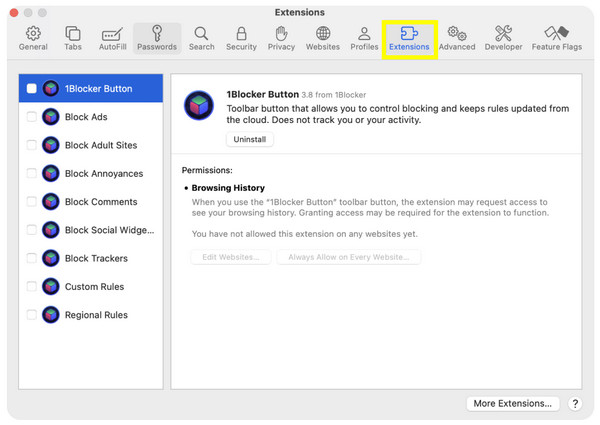Screen dimensions: 600x425
Task: Close the Extensions preferences window
Action: (x=14, y=13)
